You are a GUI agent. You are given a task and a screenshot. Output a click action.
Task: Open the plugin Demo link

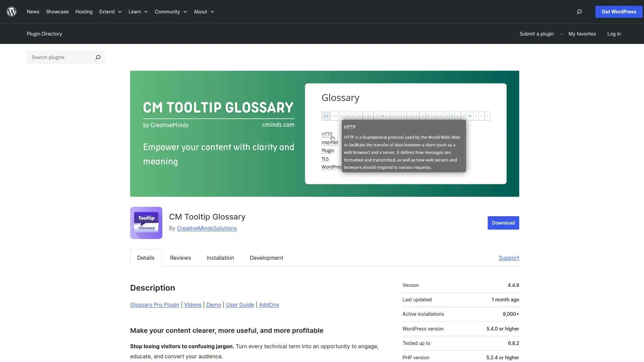214,305
